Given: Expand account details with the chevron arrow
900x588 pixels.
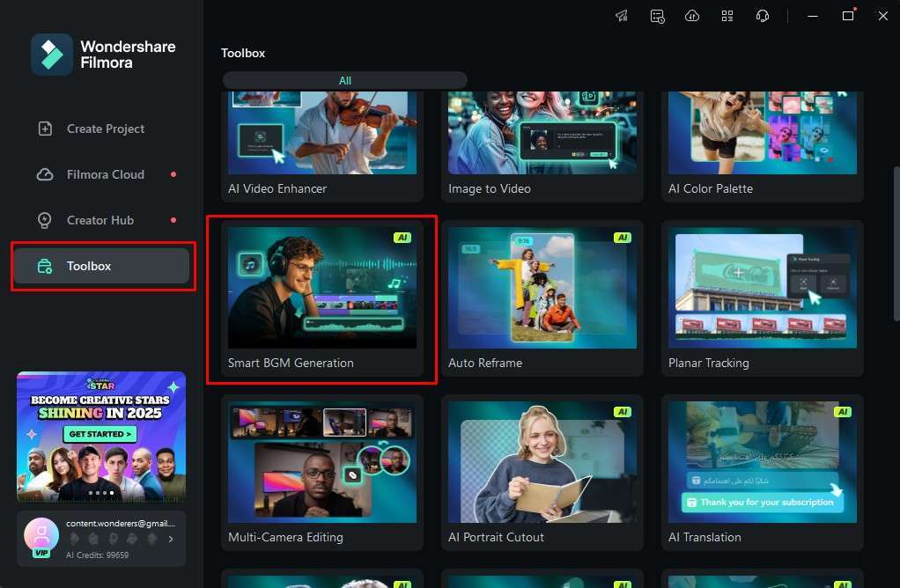Looking at the screenshot, I should tap(171, 539).
